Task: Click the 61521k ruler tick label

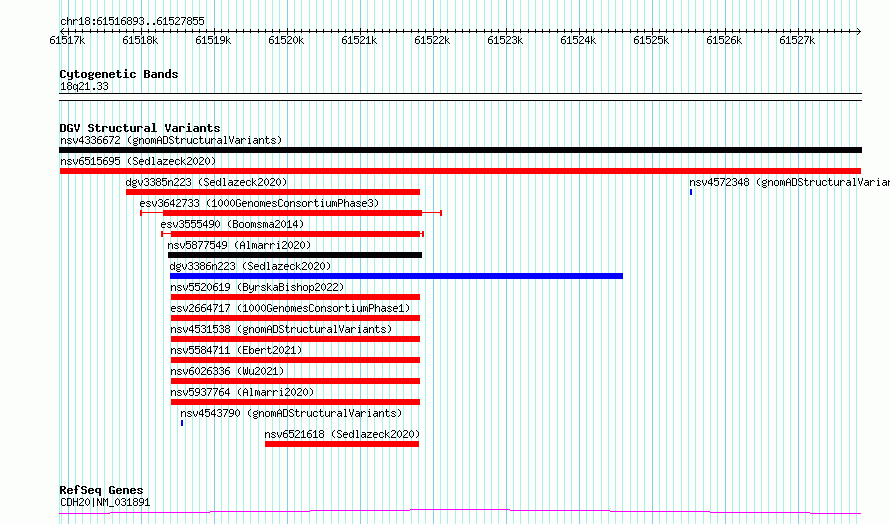Action: click(359, 41)
